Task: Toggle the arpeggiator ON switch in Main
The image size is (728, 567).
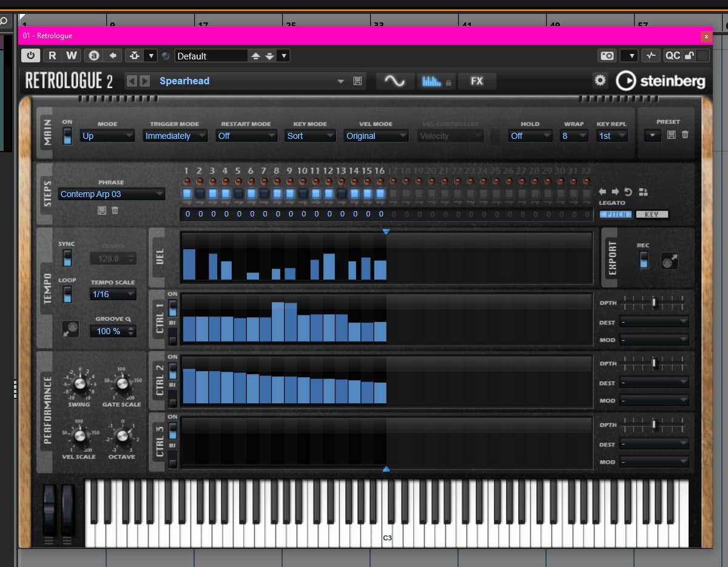Action: [x=67, y=136]
